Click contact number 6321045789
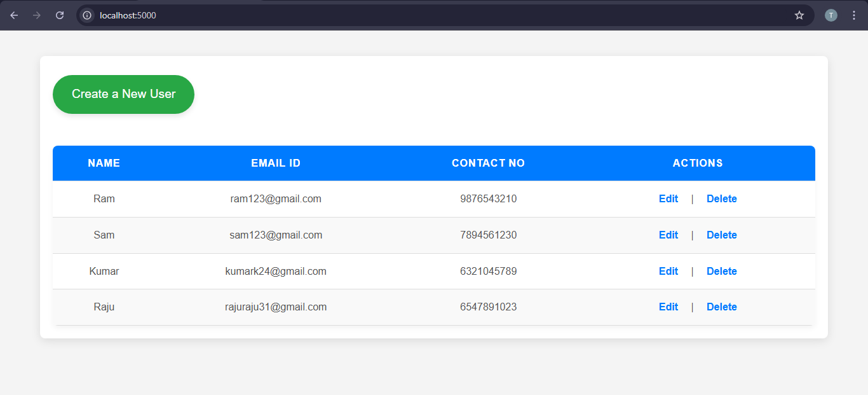The image size is (868, 395). [x=489, y=272]
